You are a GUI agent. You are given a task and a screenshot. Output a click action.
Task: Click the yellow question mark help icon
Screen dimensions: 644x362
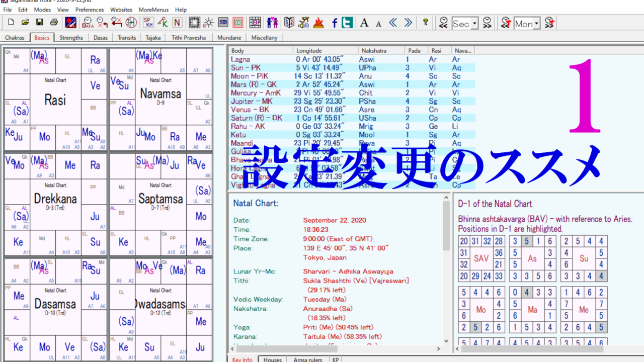(425, 23)
